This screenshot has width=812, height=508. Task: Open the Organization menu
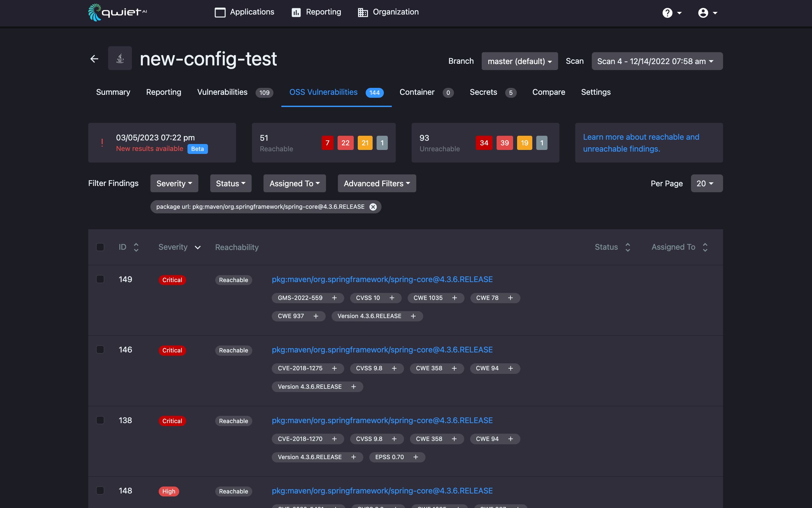(x=388, y=12)
